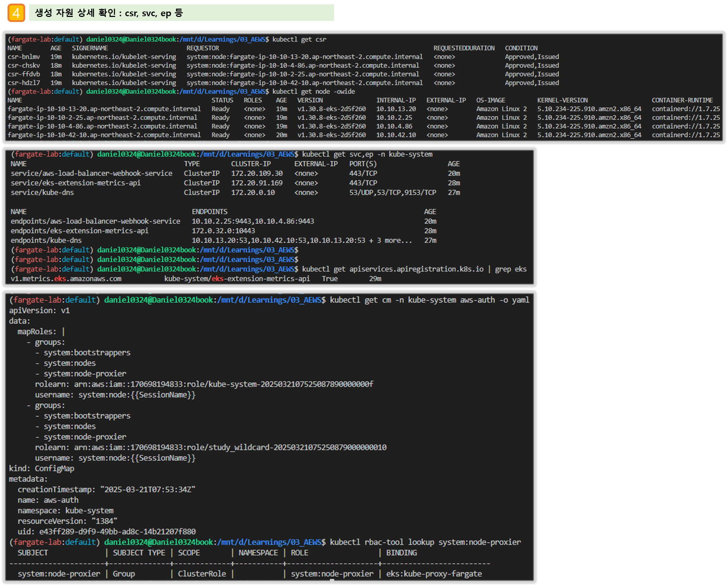Viewport: 728px width, 586px height.
Task: Click the eks:kube-proxy-fargate binding value
Action: coord(434,574)
